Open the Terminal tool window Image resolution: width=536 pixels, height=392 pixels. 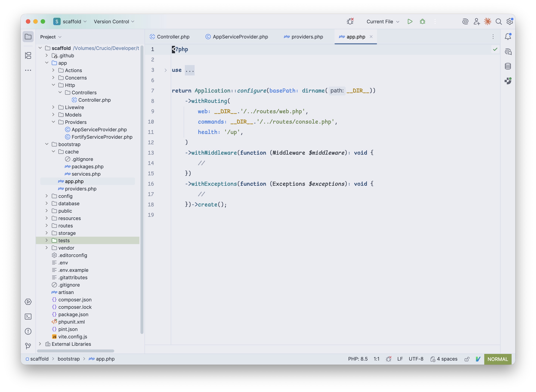point(28,317)
